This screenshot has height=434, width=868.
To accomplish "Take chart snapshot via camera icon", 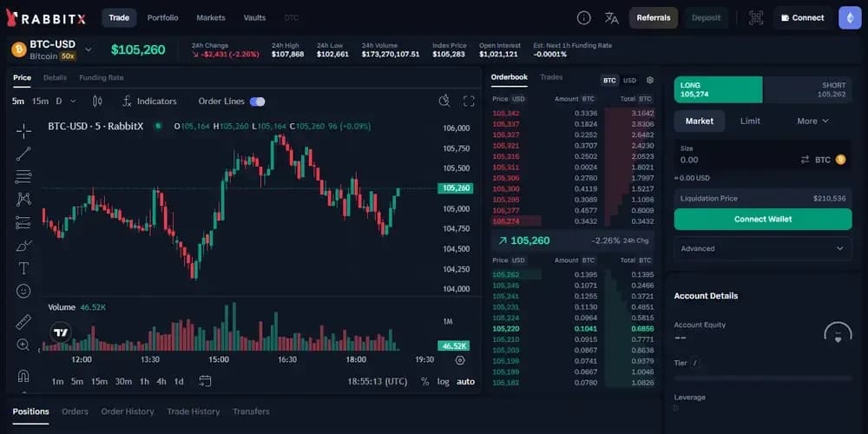I will tap(444, 101).
